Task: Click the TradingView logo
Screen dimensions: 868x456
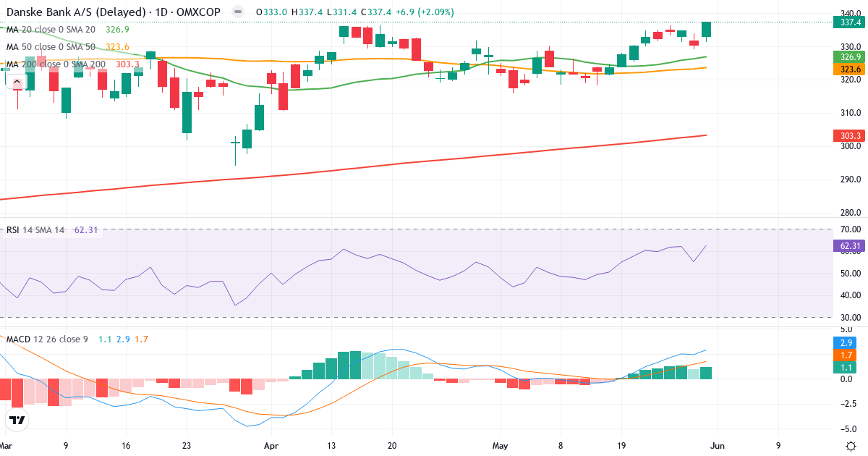Action: coord(17,420)
